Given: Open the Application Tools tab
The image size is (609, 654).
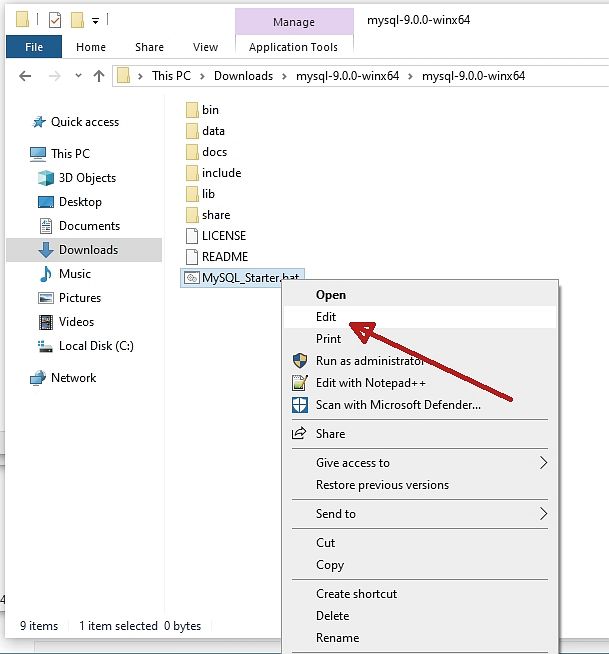Looking at the screenshot, I should (x=293, y=47).
